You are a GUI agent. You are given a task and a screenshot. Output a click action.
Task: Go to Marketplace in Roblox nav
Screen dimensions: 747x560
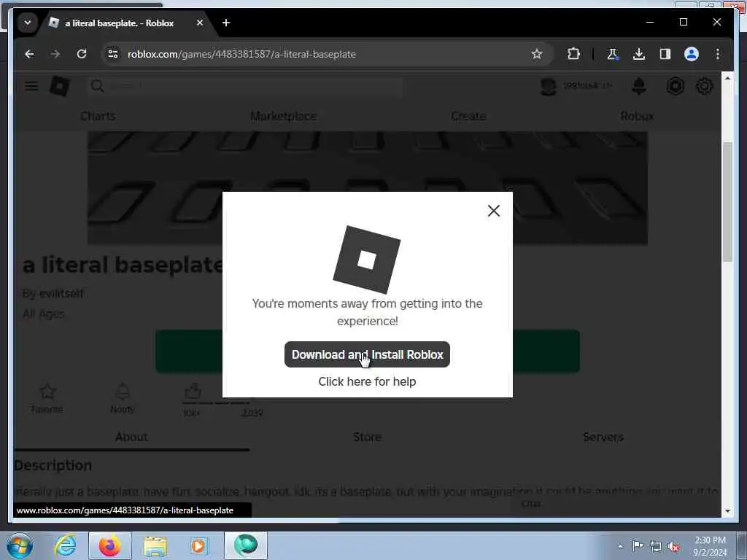pyautogui.click(x=284, y=116)
